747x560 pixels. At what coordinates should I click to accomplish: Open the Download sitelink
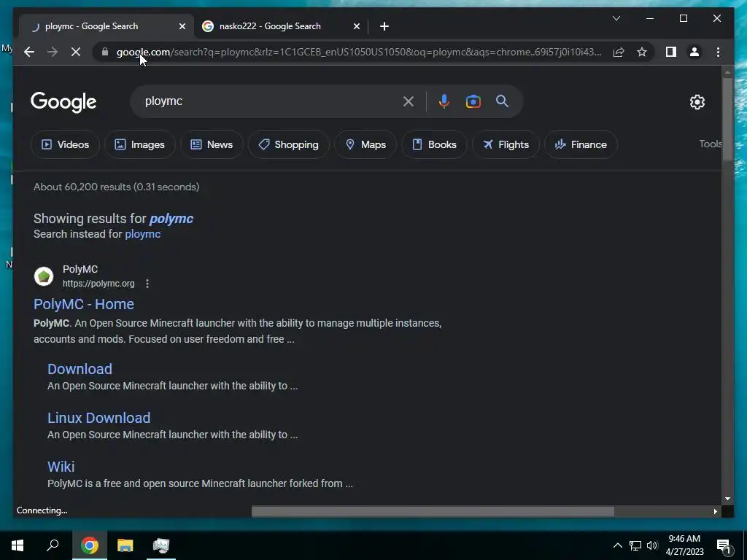pos(80,369)
